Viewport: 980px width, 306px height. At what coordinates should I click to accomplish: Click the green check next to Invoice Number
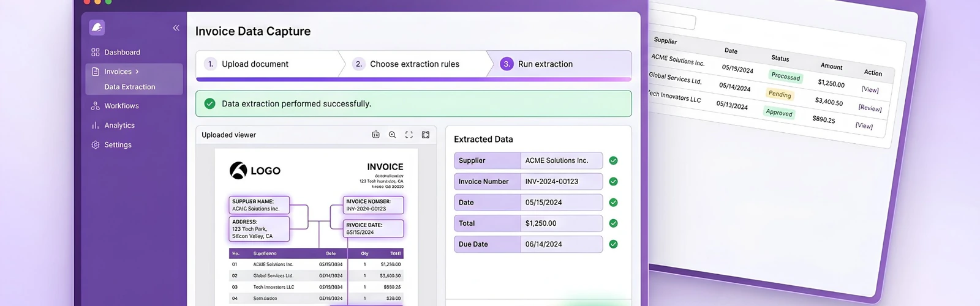[613, 181]
